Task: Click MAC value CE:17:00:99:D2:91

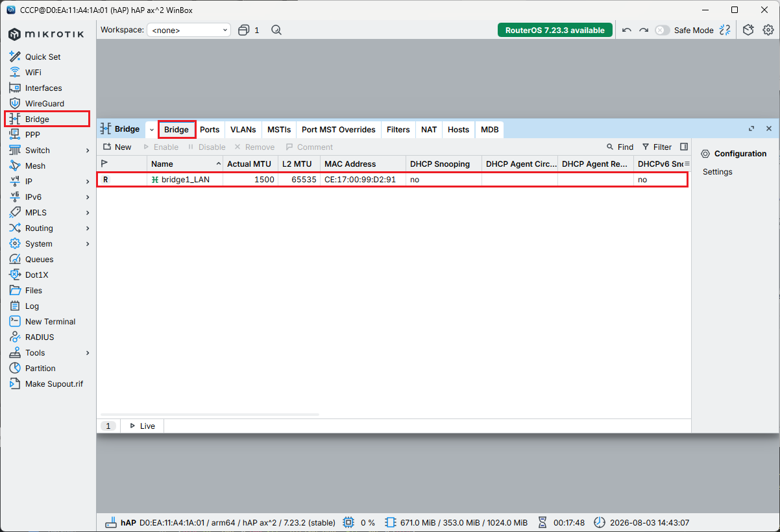Action: (360, 180)
